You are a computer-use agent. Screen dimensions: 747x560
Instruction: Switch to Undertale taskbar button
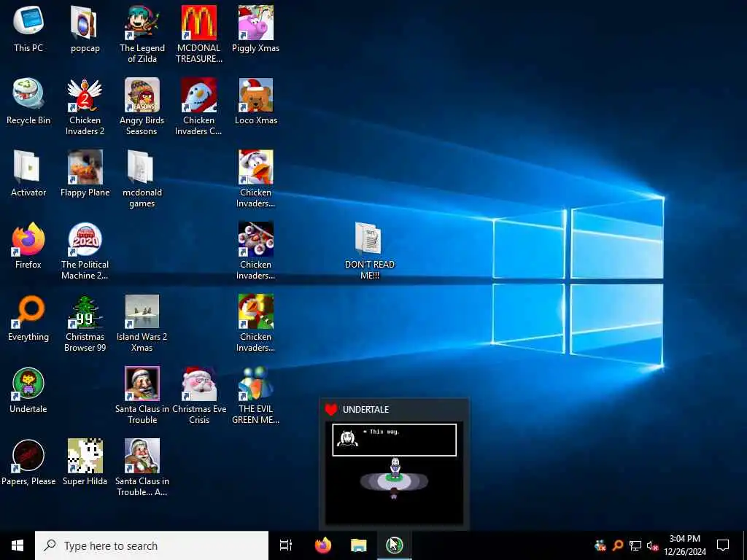click(395, 545)
